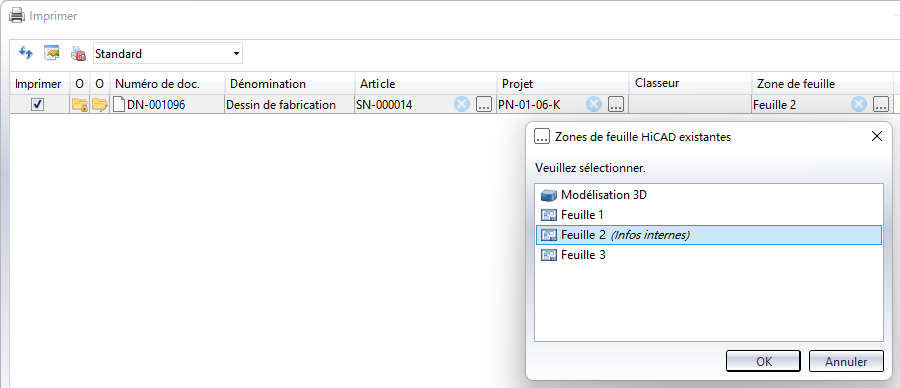This screenshot has height=388, width=900.
Task: Open the preview image toolbar icon
Action: pyautogui.click(x=52, y=53)
